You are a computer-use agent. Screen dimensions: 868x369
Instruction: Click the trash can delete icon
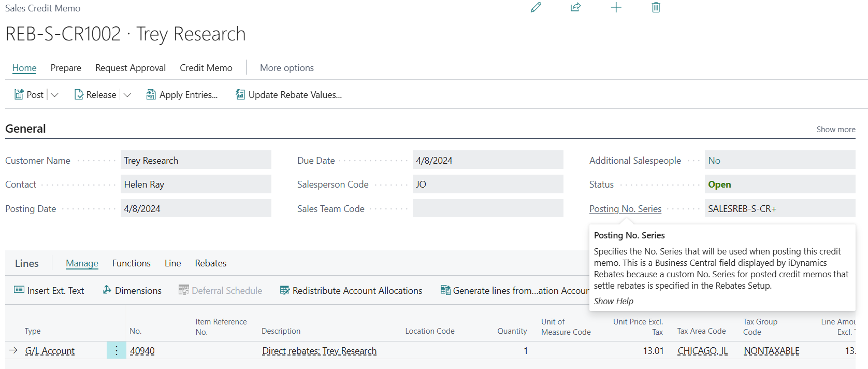click(656, 7)
